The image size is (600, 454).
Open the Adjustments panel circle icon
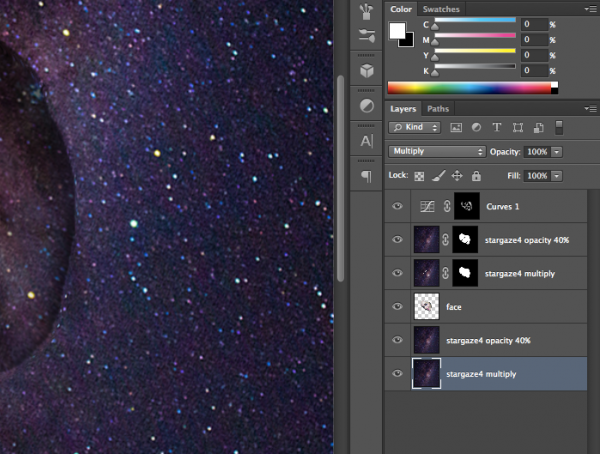[366, 106]
